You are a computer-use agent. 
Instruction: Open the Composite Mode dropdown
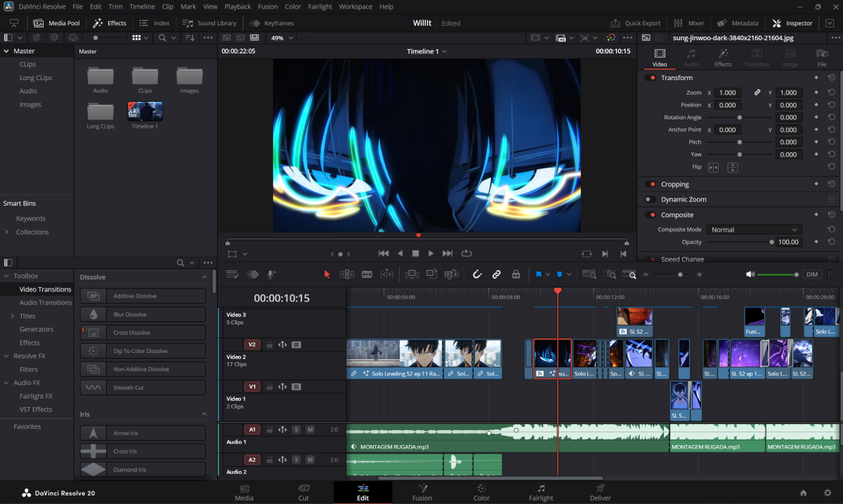coord(754,230)
